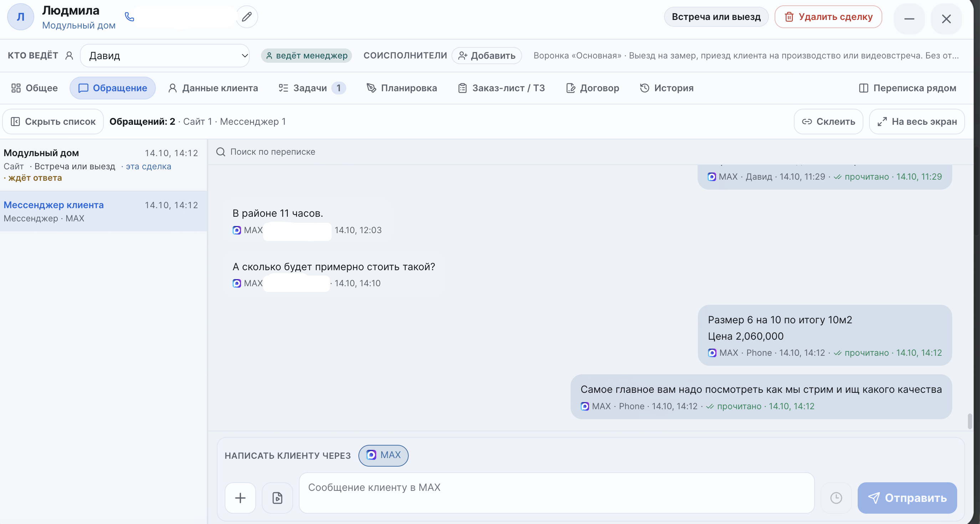This screenshot has width=980, height=524.
Task: Open the Заказ-лист / ТЗ tab
Action: pyautogui.click(x=501, y=88)
